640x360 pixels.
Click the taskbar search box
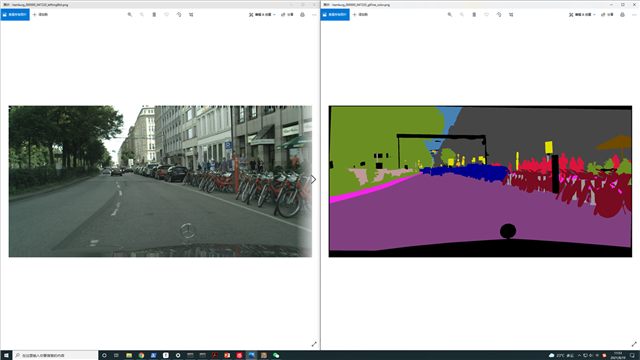point(55,356)
